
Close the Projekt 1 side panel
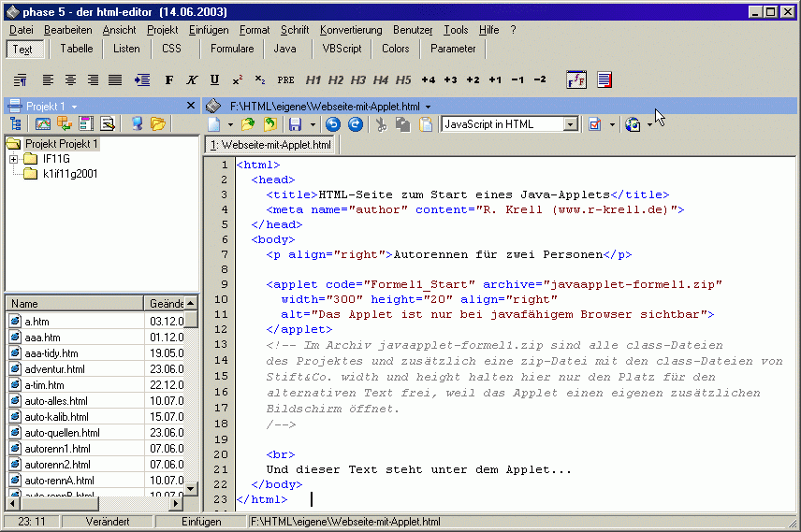point(191,106)
